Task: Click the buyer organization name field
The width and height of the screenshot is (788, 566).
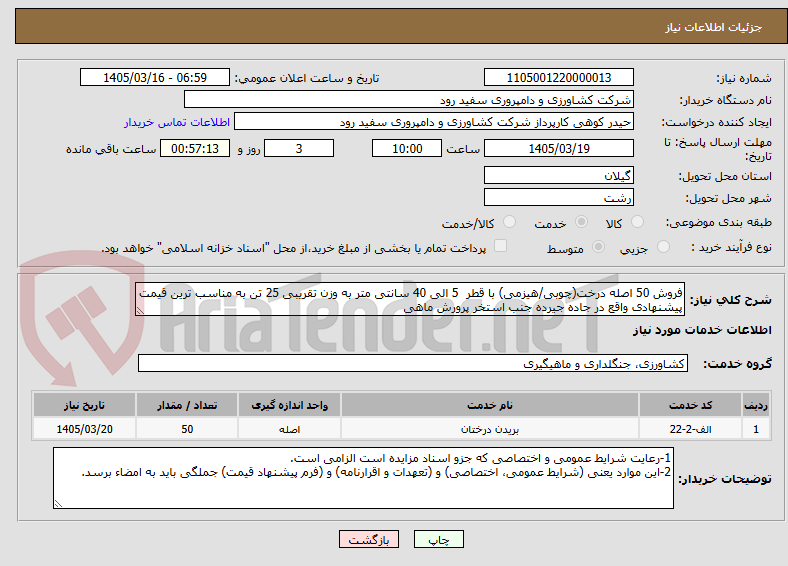Action: [x=409, y=100]
